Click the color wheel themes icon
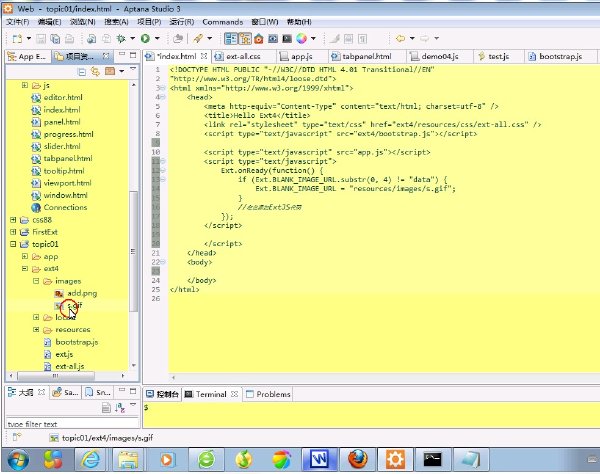This screenshot has height=474, width=600. (302, 39)
